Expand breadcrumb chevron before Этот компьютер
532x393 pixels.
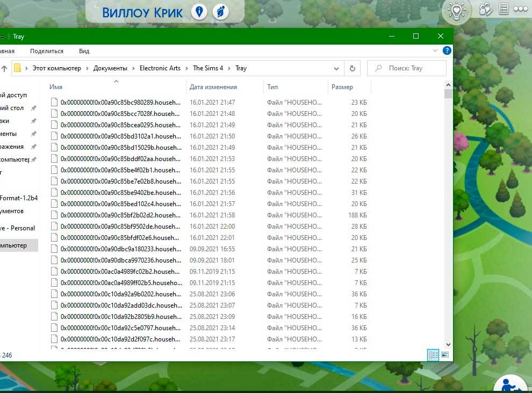point(26,69)
